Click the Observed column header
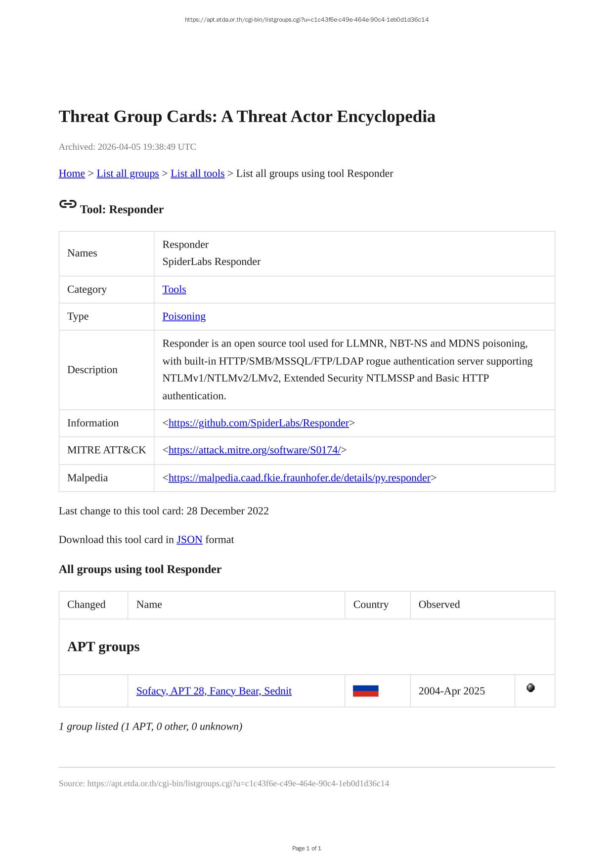This screenshot has height=868, width=614. (x=439, y=605)
